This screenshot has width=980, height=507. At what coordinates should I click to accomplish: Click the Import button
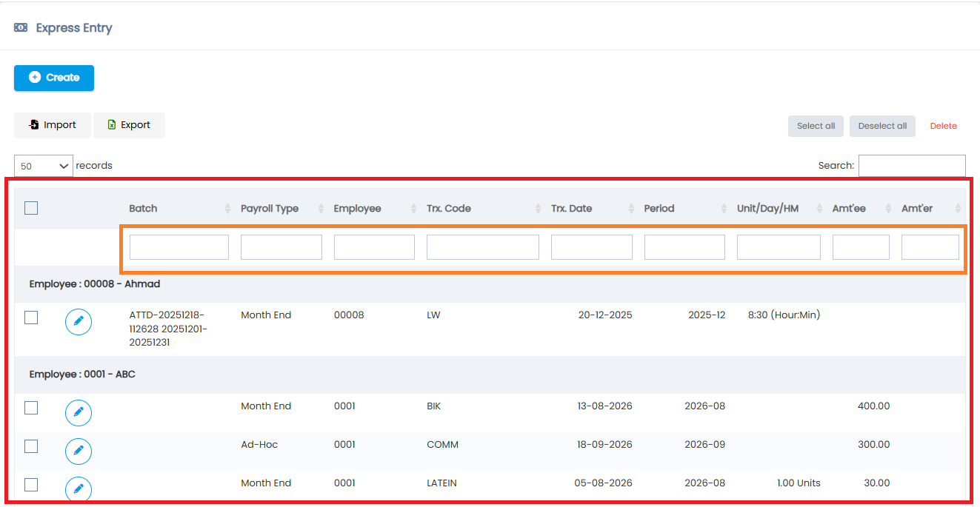[53, 125]
